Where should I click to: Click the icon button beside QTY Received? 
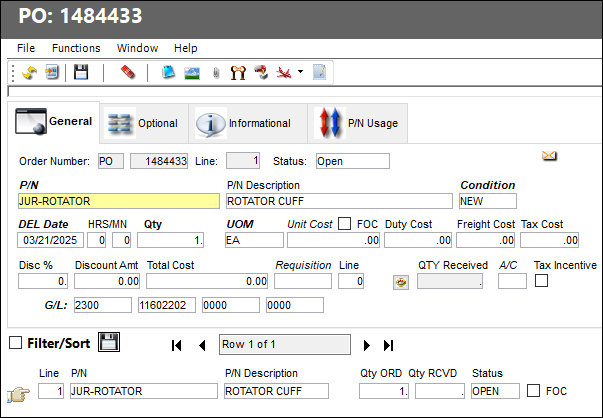(x=401, y=283)
